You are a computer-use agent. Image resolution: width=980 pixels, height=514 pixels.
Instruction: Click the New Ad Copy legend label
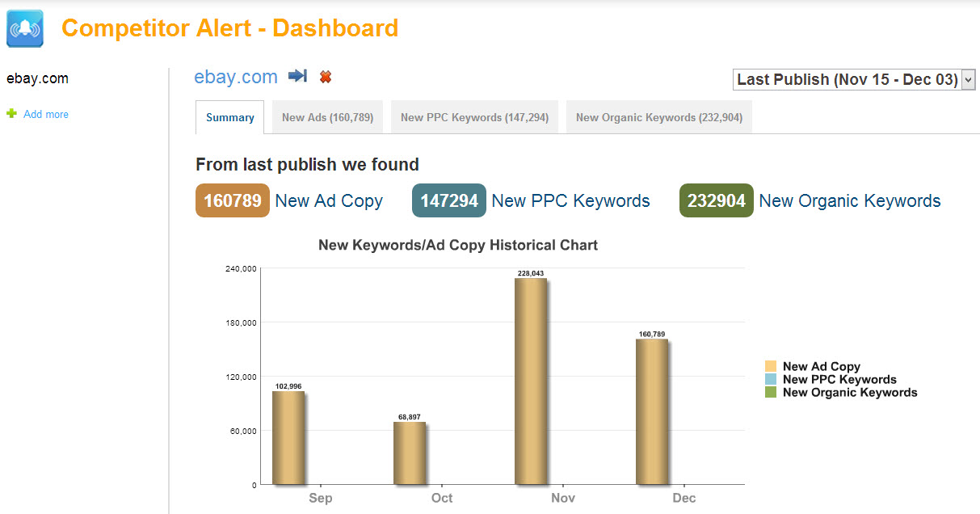tap(822, 366)
